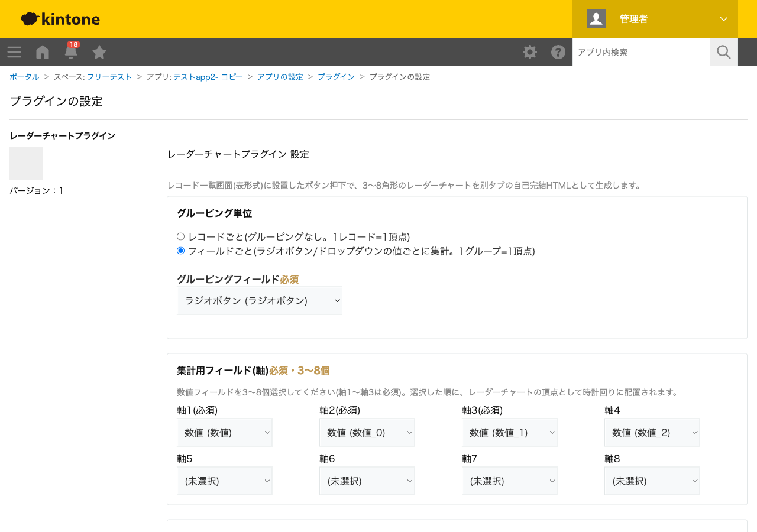Open 軸4 field dropdown

click(x=652, y=432)
